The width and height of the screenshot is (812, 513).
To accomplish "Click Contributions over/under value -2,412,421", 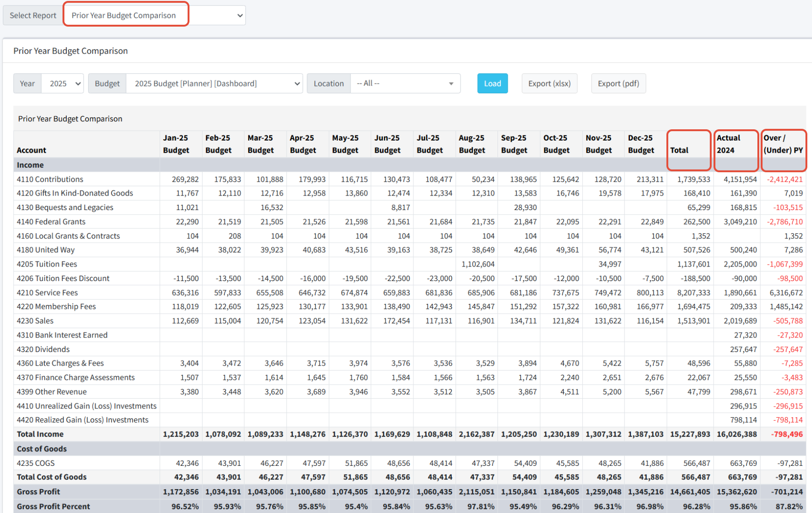I will pyautogui.click(x=785, y=179).
